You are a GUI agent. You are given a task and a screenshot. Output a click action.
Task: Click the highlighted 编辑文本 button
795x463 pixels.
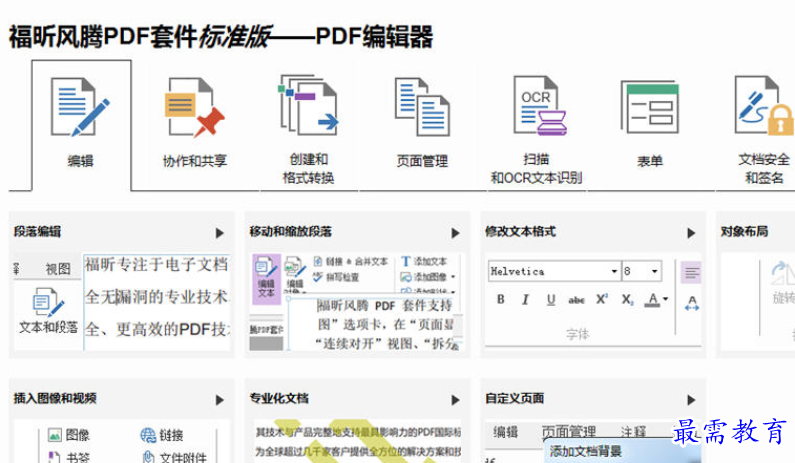pos(266,278)
